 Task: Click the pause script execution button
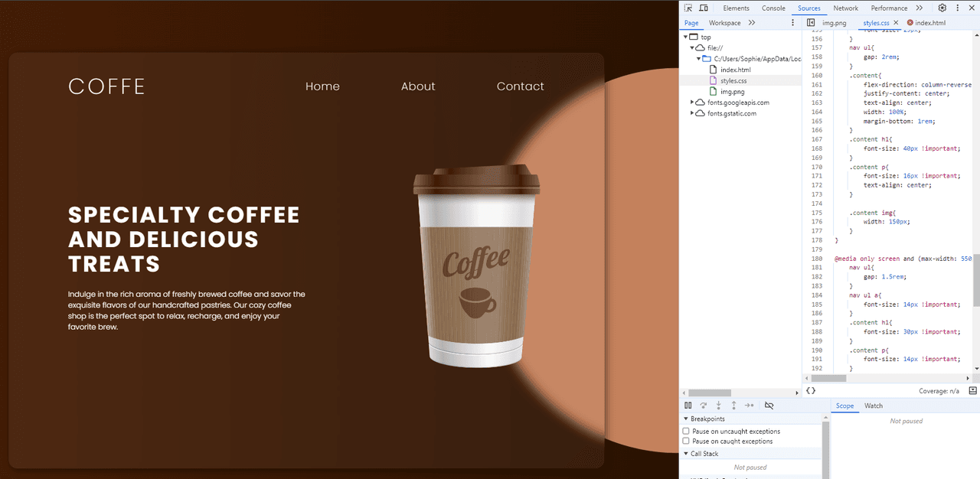tap(688, 406)
